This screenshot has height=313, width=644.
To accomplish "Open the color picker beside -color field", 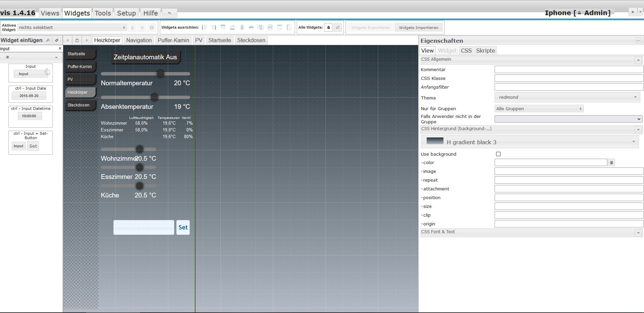I will [x=611, y=163].
